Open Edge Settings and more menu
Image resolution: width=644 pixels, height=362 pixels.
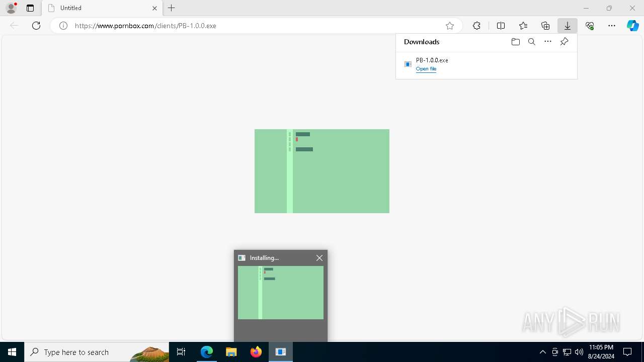612,26
